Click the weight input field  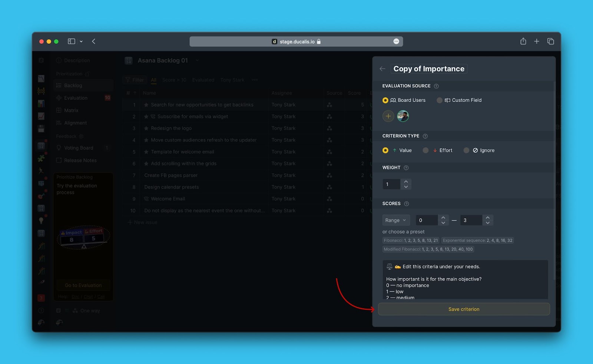tap(391, 184)
